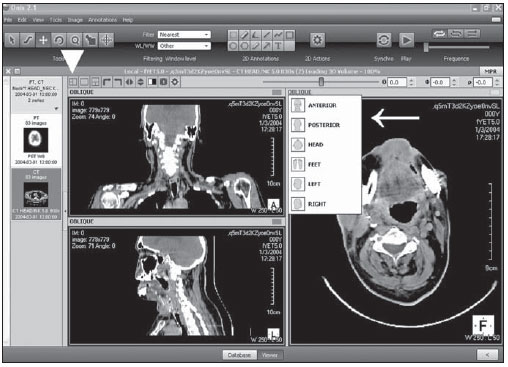Choose the text annotation tool

point(278,46)
